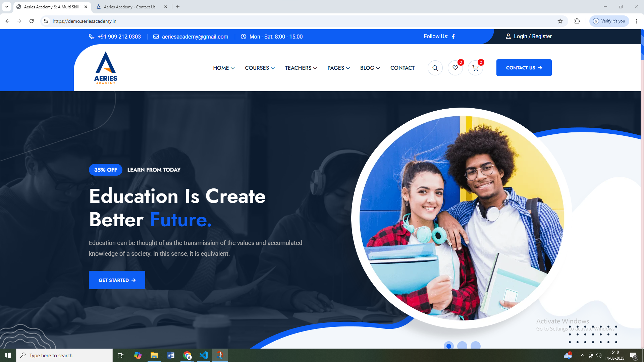
Task: Expand the COURSES menu dropdown
Action: click(260, 68)
